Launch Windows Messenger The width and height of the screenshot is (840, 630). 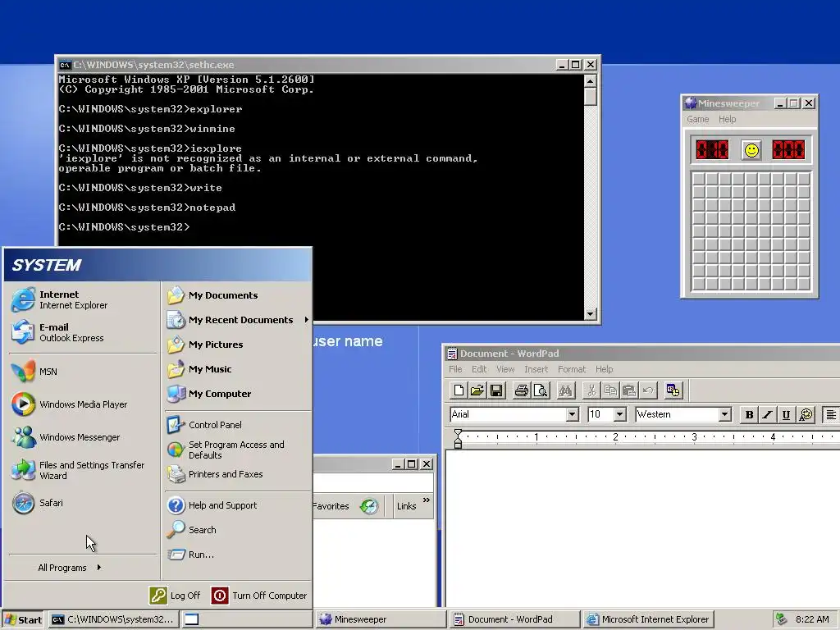tap(83, 437)
